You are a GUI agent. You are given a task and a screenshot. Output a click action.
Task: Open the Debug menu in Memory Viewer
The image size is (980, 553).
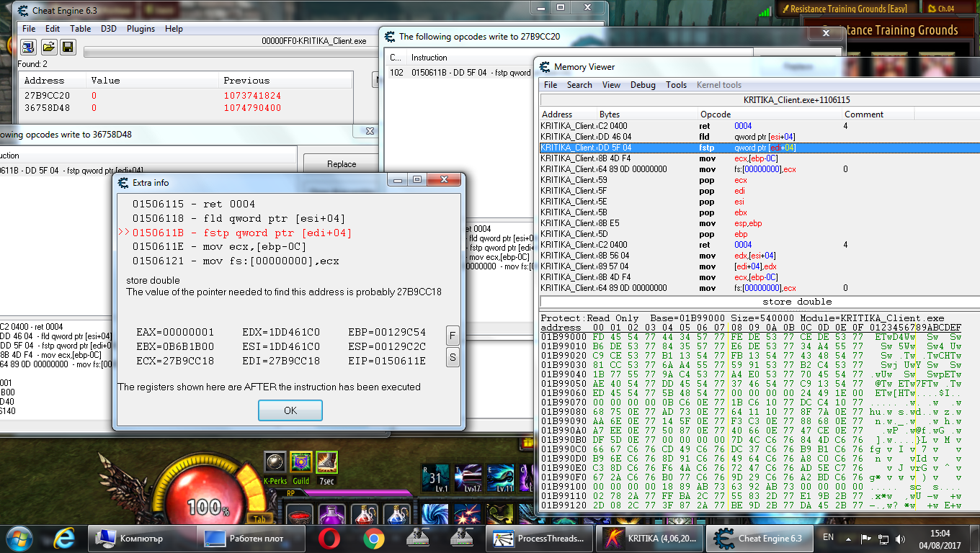pos(643,85)
